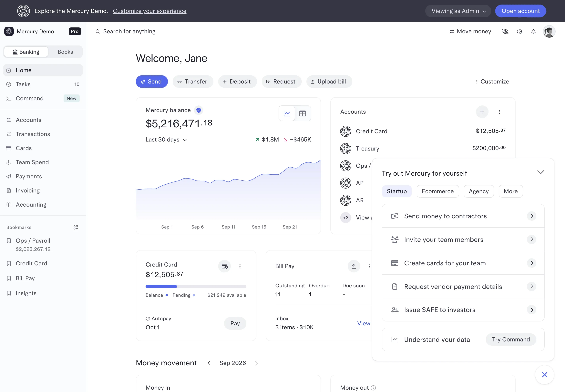The image size is (565, 392).
Task: Click +2 more accounts badge
Action: (x=345, y=218)
